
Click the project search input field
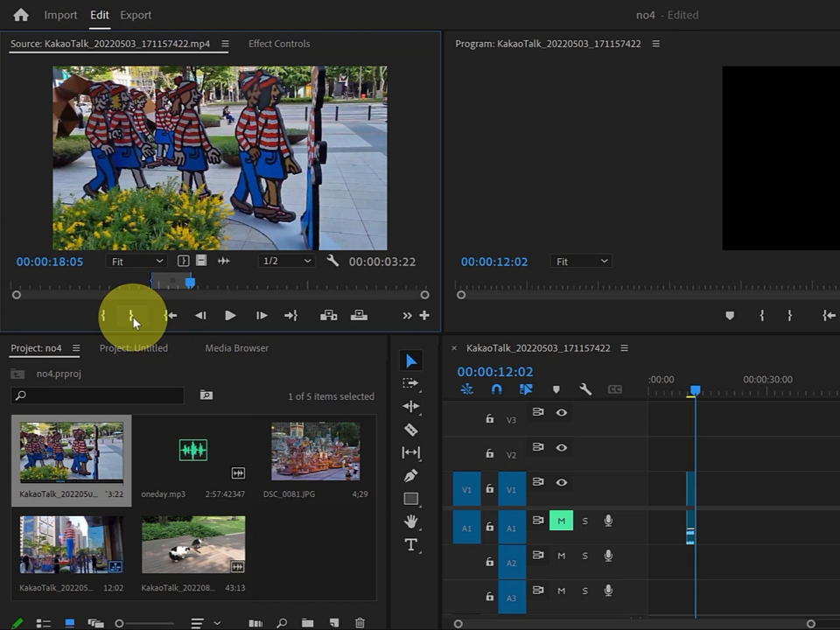[x=97, y=395]
